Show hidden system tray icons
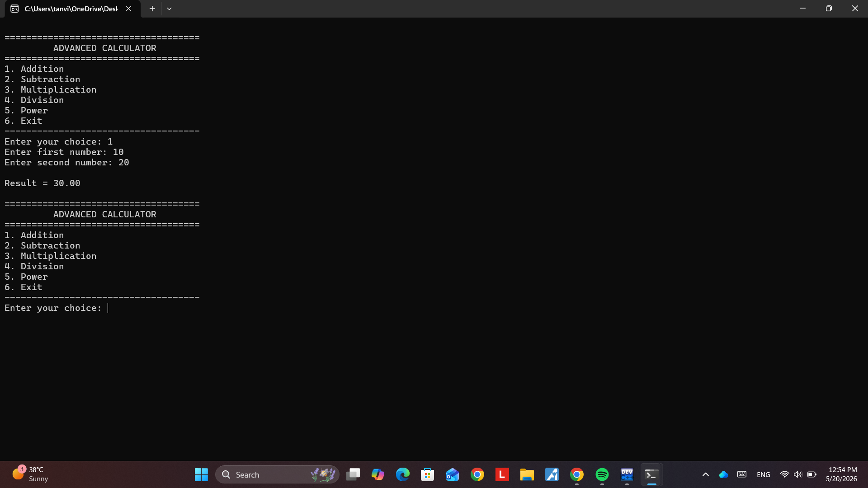The image size is (868, 488). 706,474
